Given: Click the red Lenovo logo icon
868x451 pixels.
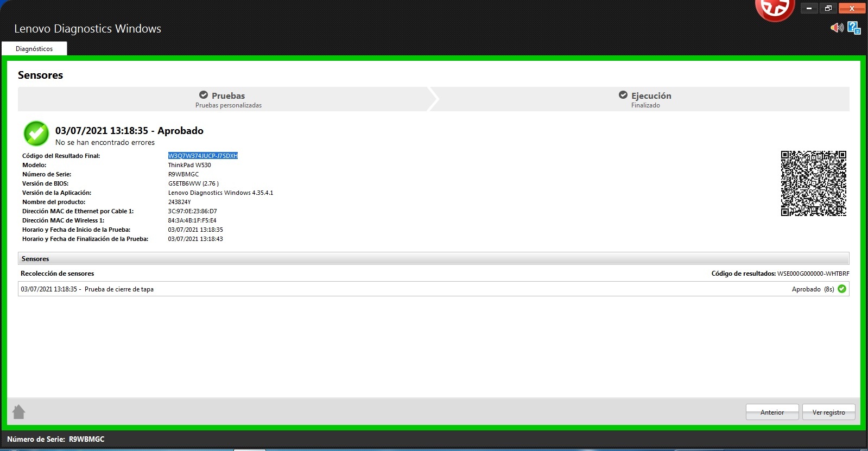Looking at the screenshot, I should [775, 9].
